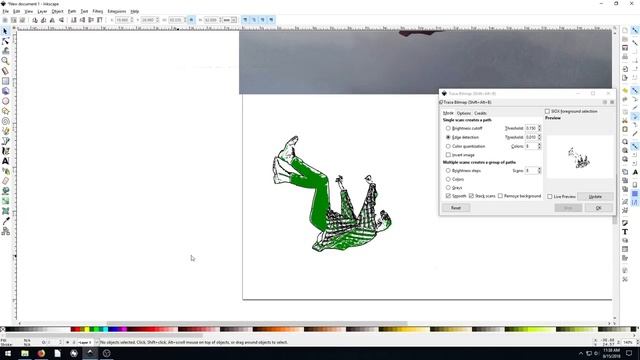This screenshot has height=360, width=640.
Task: Select the Paint bucket fill tool
Action: pos(5,191)
